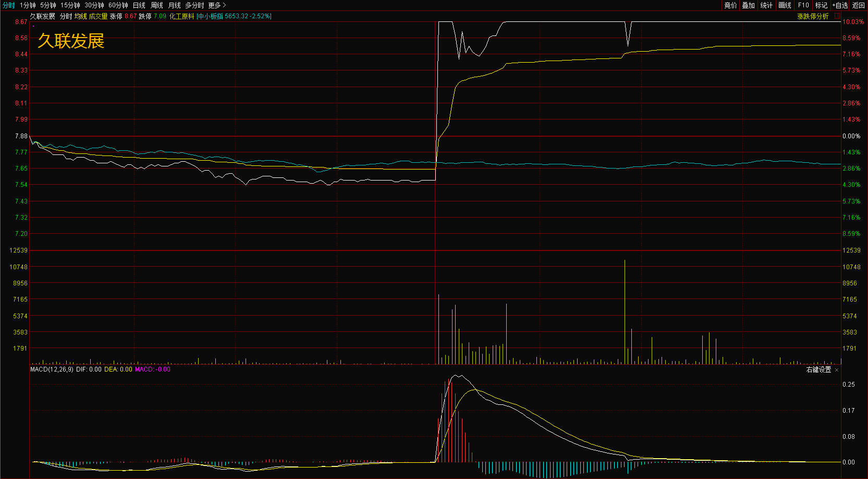The height and width of the screenshot is (479, 868).
Task: Toggle the 均线 average line display
Action: click(80, 16)
